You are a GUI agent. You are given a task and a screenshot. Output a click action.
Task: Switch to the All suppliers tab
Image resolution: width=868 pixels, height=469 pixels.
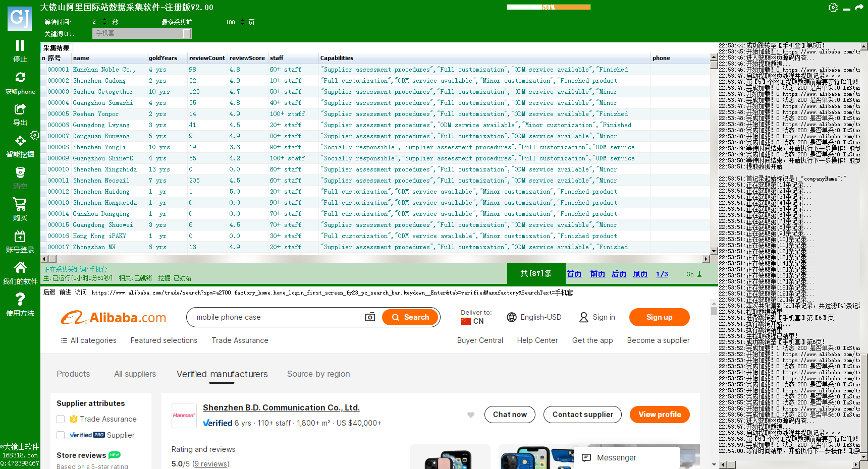pos(135,374)
